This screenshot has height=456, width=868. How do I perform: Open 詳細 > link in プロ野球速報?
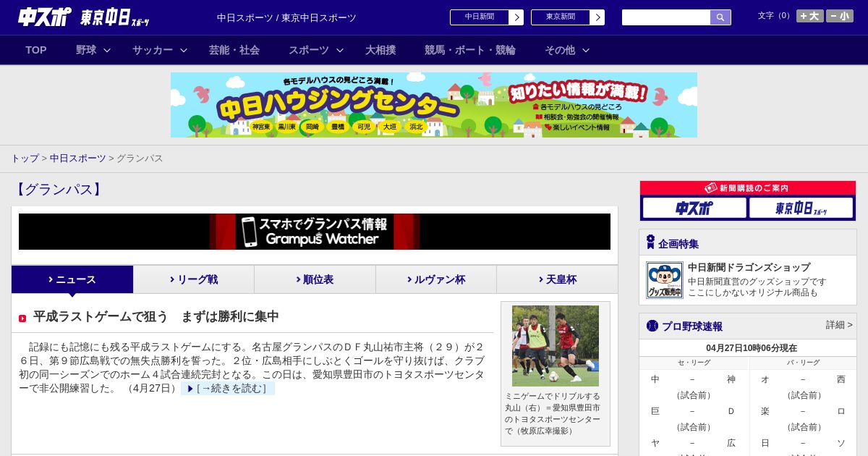pos(839,325)
